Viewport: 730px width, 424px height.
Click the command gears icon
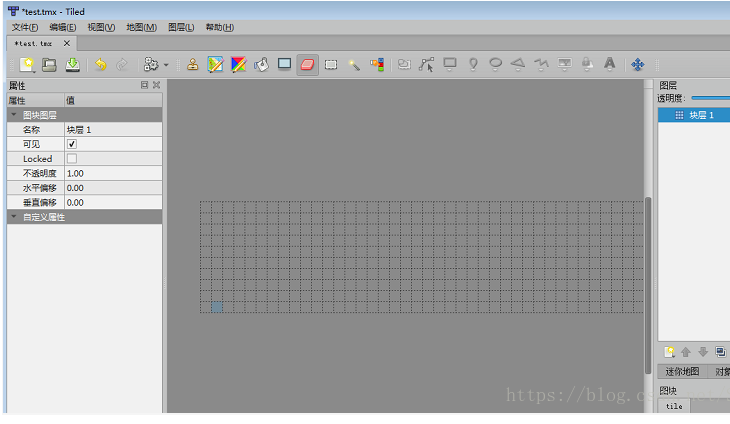(151, 65)
